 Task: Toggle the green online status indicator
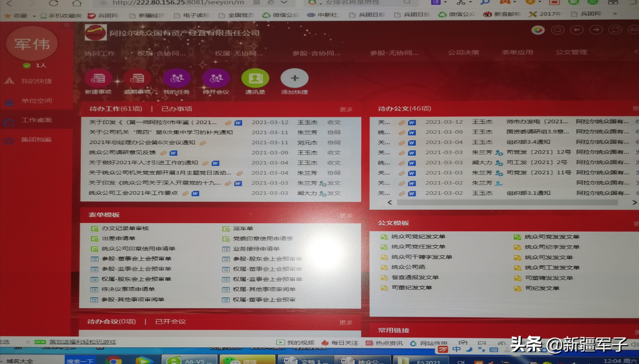[27, 66]
